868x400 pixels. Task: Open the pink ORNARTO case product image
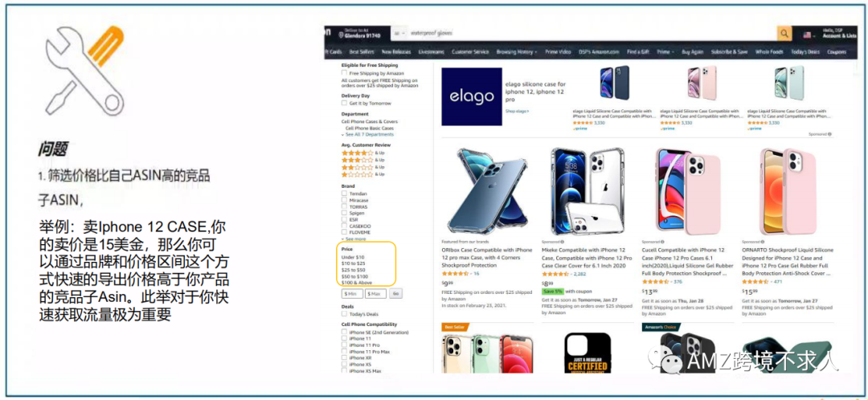pos(787,191)
